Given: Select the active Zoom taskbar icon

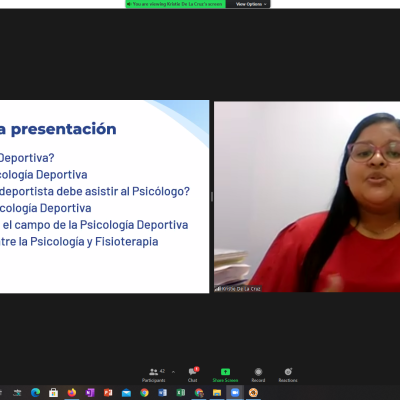Looking at the screenshot, I should 235,393.
